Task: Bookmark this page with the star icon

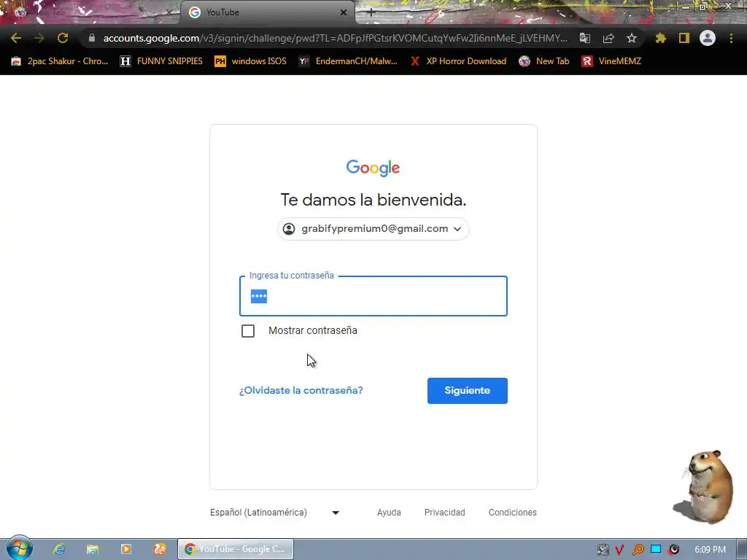Action: tap(632, 38)
